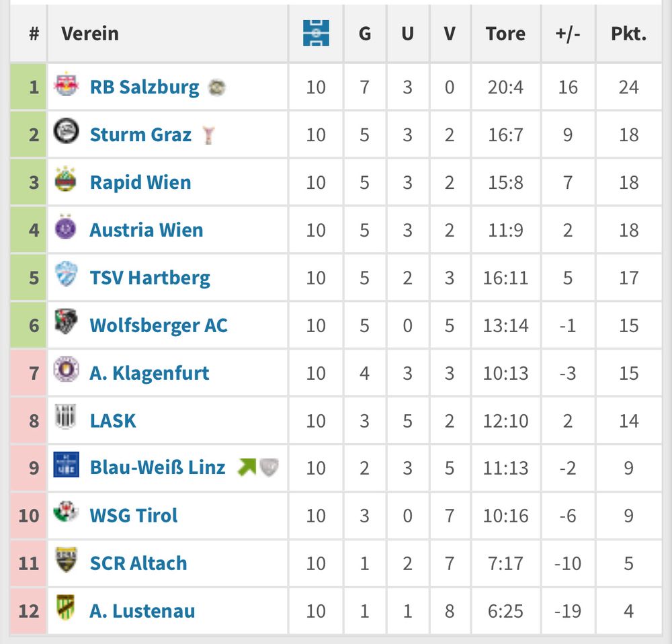Click the Sturm Graz club logo
This screenshot has height=644, width=672.
[66, 131]
